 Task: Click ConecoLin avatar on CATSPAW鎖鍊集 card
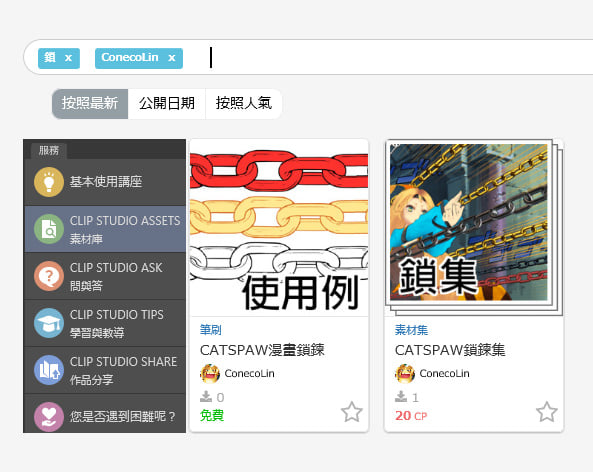pos(405,374)
